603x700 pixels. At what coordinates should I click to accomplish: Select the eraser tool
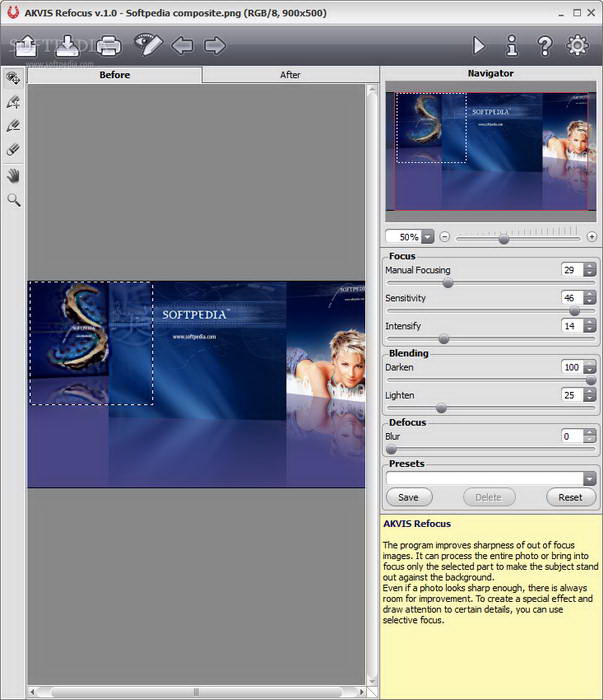(x=13, y=150)
